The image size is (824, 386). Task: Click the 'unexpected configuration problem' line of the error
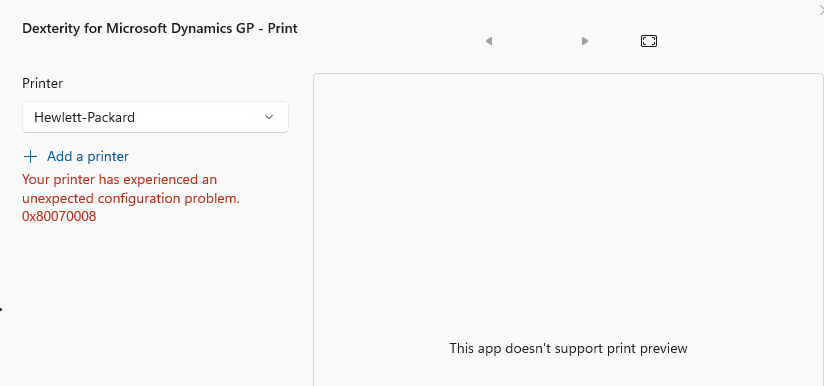pos(131,199)
